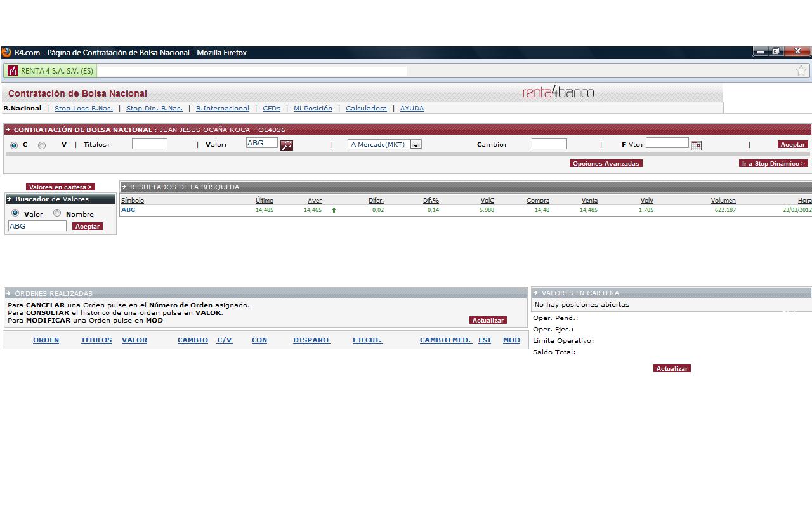
Task: Sort results by the Ayer column header
Action: pos(315,201)
